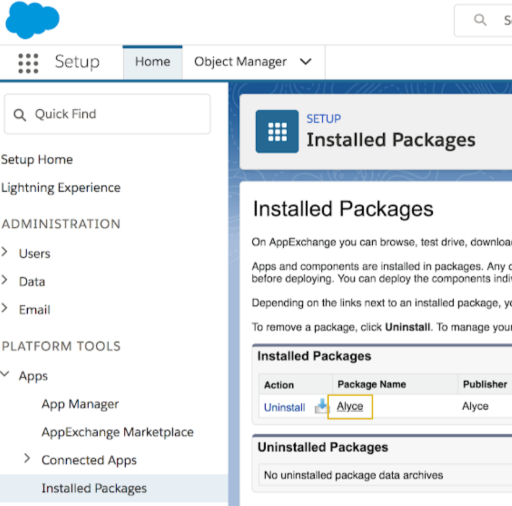512x506 pixels.
Task: Open the App Launcher dots icon
Action: tap(28, 63)
